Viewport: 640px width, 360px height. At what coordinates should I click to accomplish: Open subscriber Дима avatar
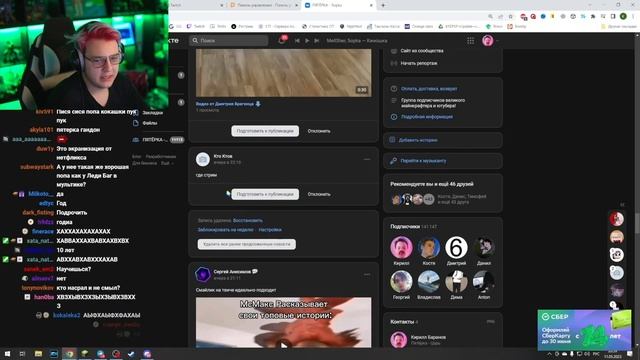[456, 282]
